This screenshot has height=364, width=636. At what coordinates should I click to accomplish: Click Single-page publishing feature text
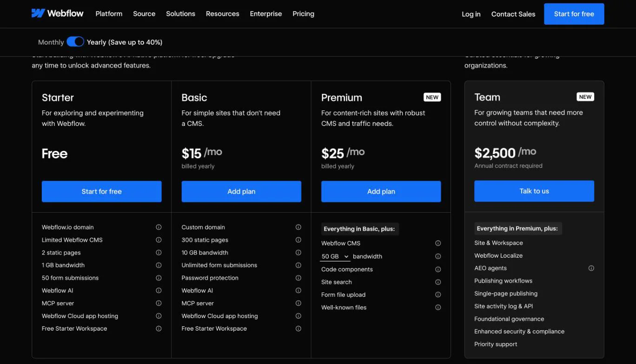tap(506, 293)
